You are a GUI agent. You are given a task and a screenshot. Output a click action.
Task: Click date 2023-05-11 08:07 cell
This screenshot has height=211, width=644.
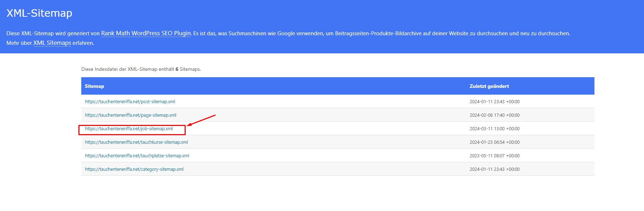(494, 155)
